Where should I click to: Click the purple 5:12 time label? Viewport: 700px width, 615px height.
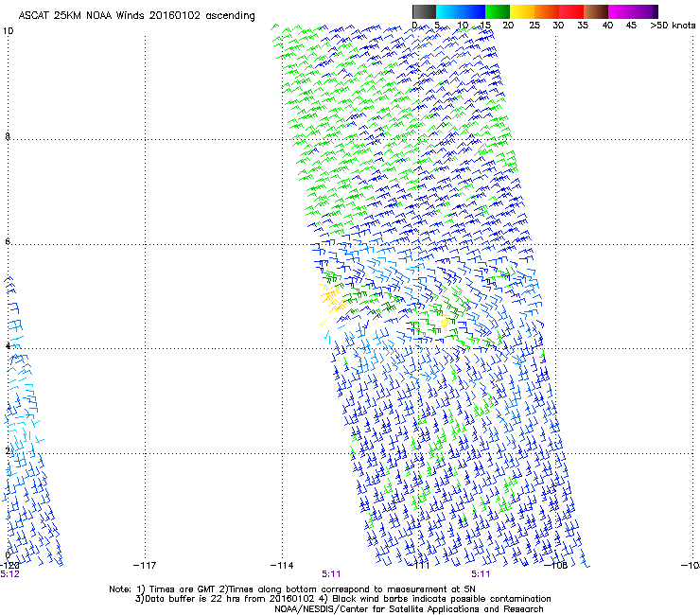(x=9, y=574)
